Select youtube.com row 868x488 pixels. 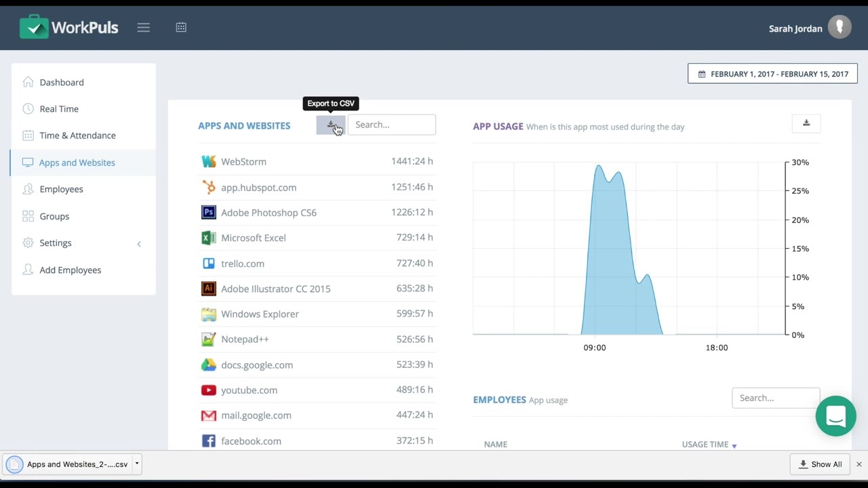[x=317, y=390]
